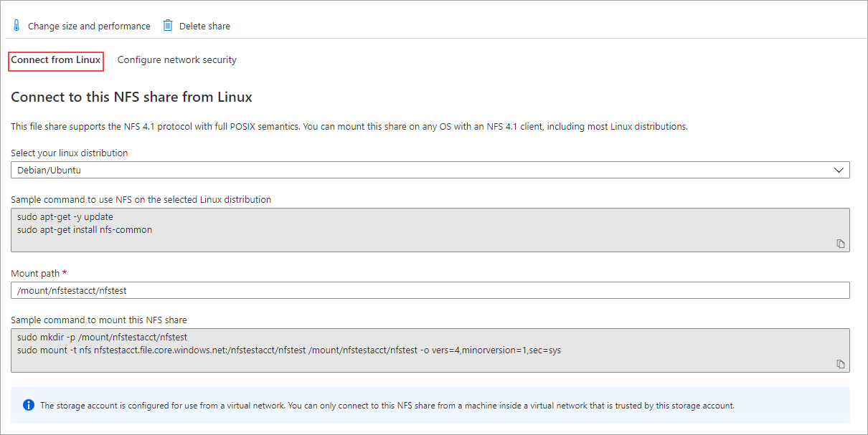Click the Mount path required field label
The width and height of the screenshot is (868, 435).
(x=39, y=273)
